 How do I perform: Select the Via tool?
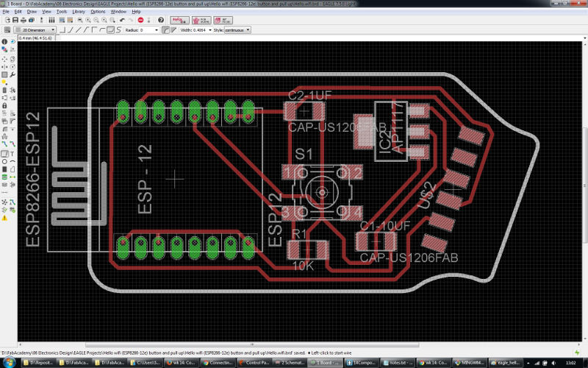[x=4, y=177]
